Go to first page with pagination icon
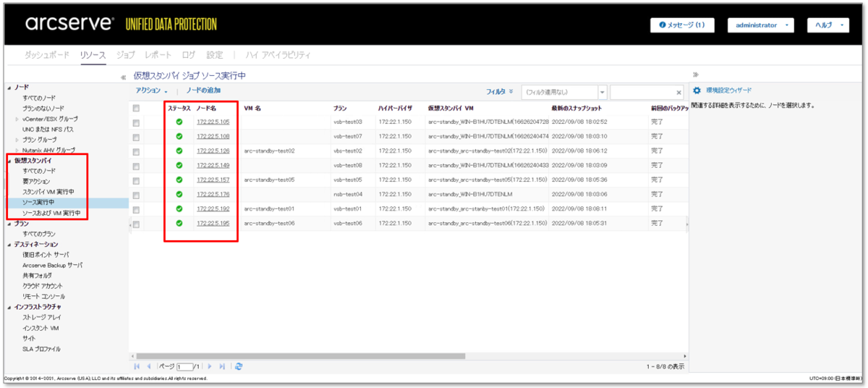868x388 pixels. pyautogui.click(x=137, y=366)
